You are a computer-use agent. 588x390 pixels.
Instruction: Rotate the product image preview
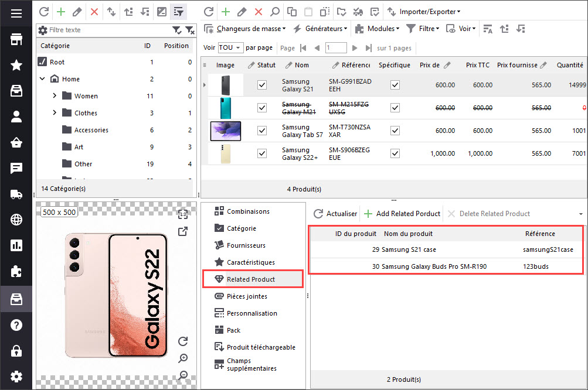(x=183, y=341)
